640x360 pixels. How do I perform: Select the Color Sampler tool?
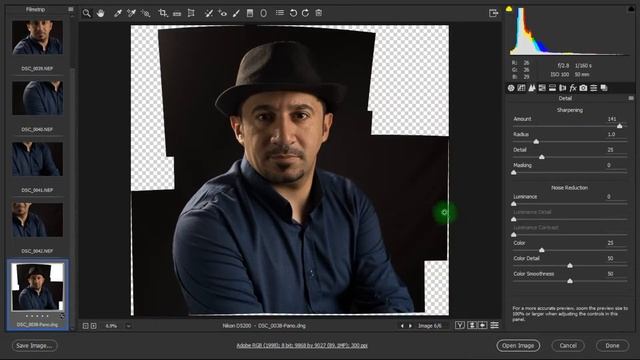tap(131, 13)
